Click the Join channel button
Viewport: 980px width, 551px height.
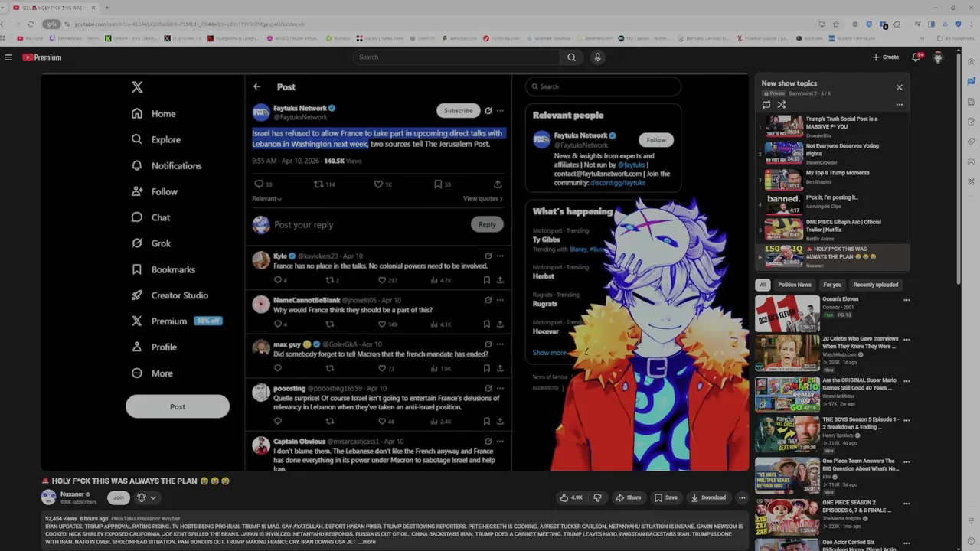click(x=119, y=497)
